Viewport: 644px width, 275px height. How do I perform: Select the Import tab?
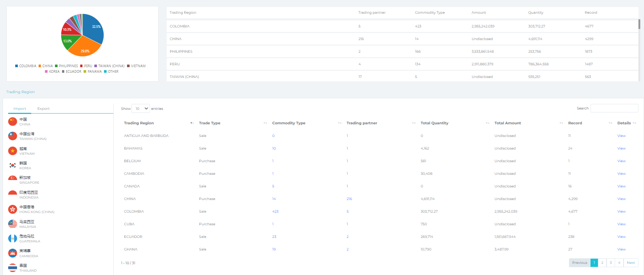point(20,109)
